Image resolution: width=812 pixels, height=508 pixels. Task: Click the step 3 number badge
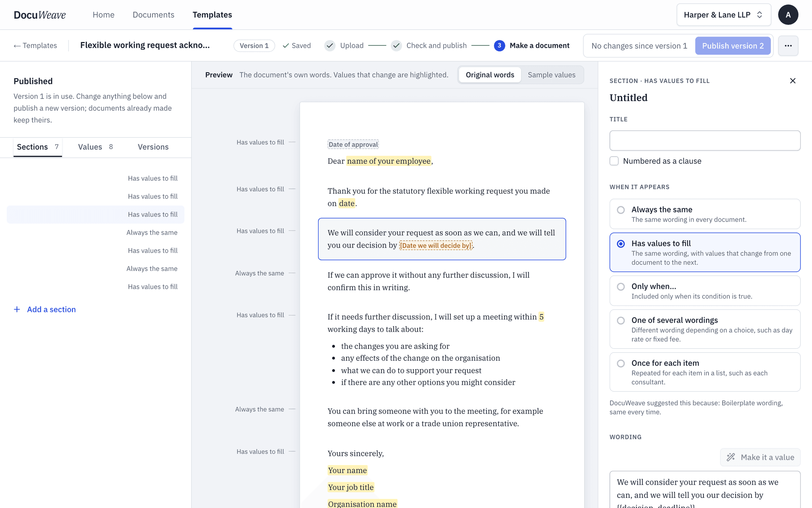499,46
